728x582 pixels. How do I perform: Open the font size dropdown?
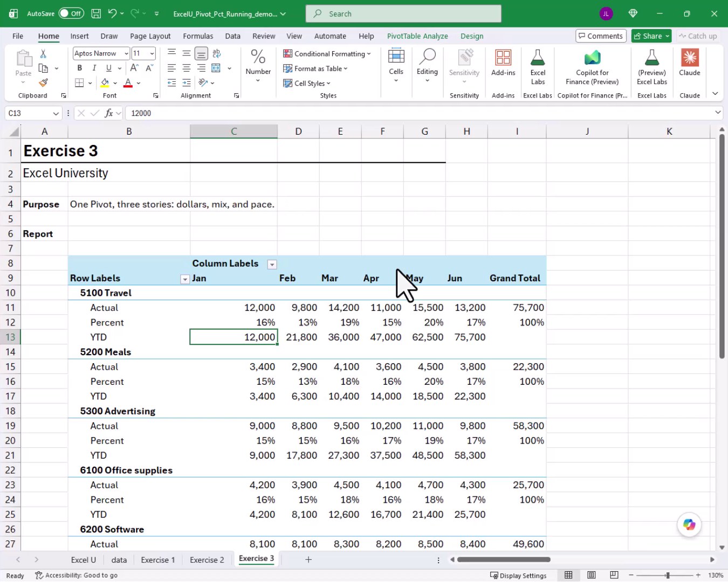tap(152, 53)
